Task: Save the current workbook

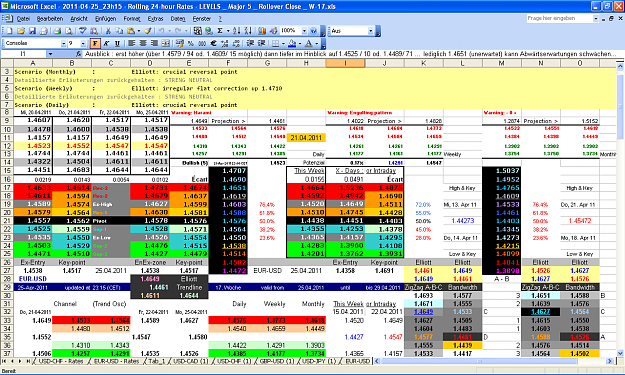Action: coord(32,31)
